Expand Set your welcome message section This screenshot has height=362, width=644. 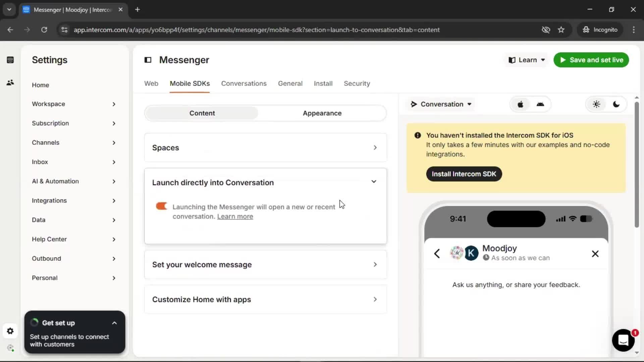[x=265, y=265]
